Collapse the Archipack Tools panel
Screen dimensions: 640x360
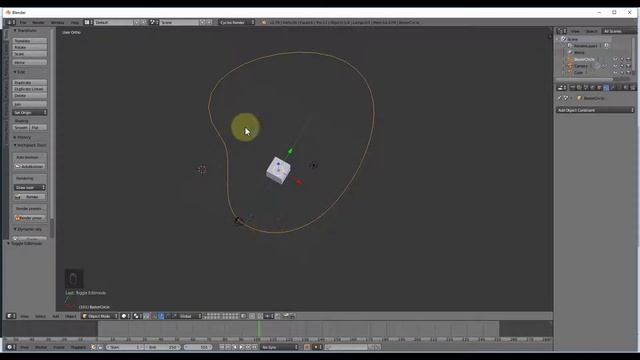[x=29, y=145]
